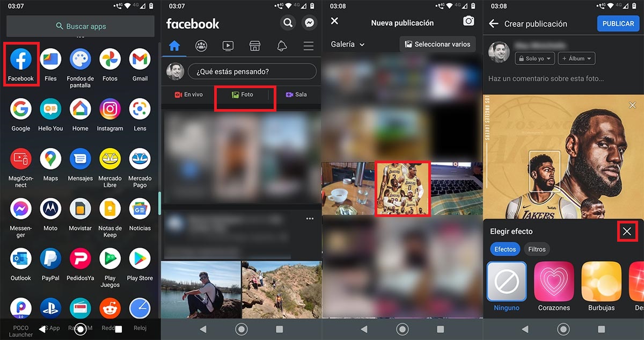Image resolution: width=644 pixels, height=340 pixels.
Task: Open the Google Maps app
Action: (50, 159)
